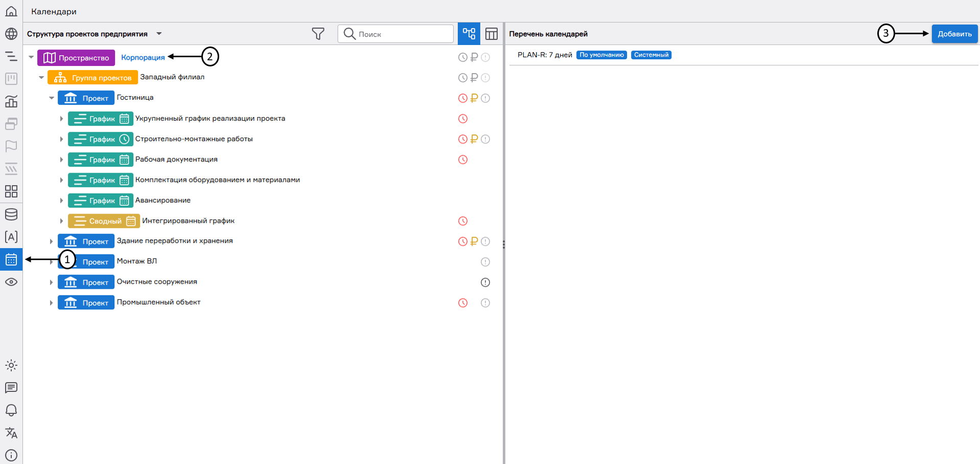Switch to tree structure view
The image size is (980, 464).
[469, 34]
